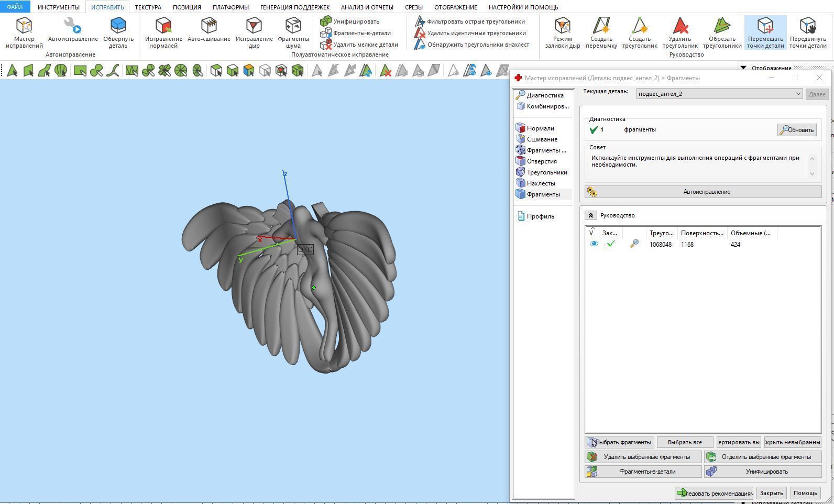Image resolution: width=834 pixels, height=504 pixels.
Task: Select Создать перемычку tool
Action: pyautogui.click(x=601, y=32)
